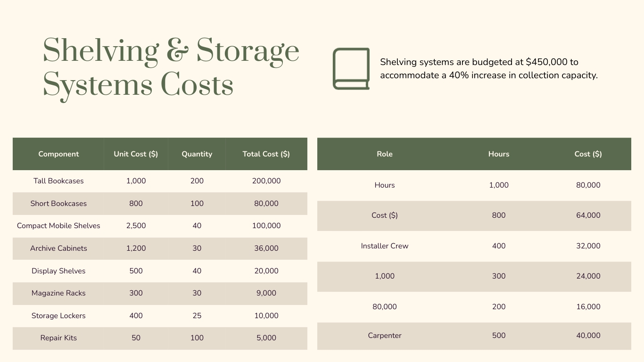The image size is (644, 362).
Task: Select the budget description paragraph text
Action: point(489,68)
